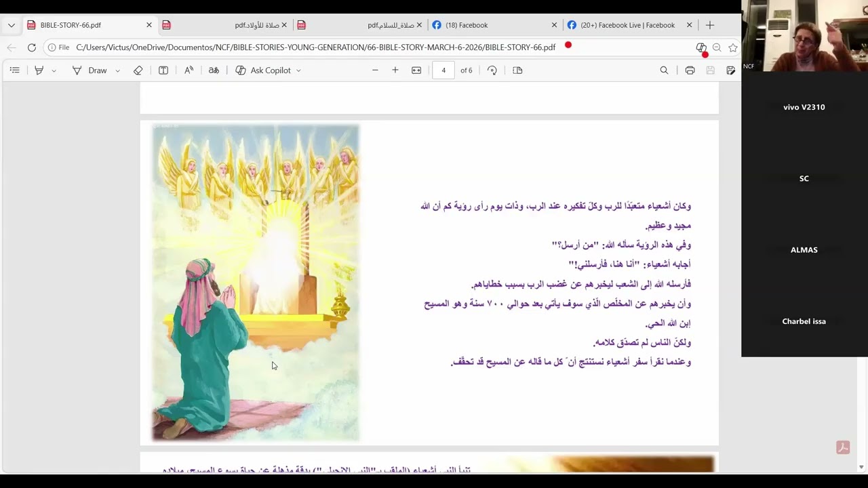
Task: Open Ask Copilot
Action: [263, 70]
